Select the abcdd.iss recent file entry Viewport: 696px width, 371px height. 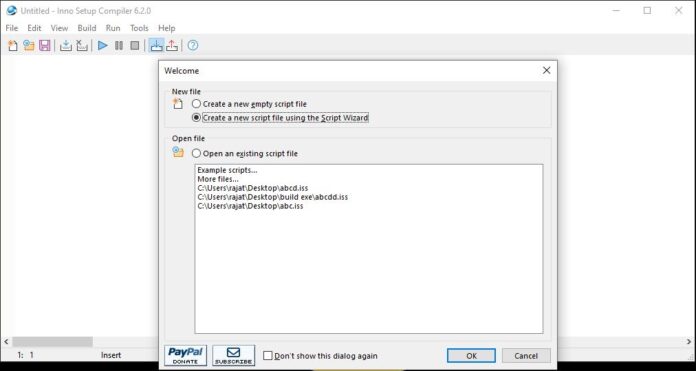pyautogui.click(x=273, y=197)
